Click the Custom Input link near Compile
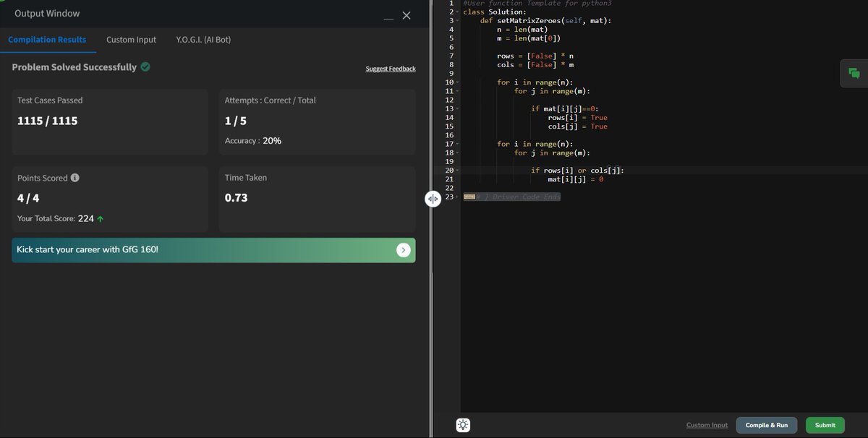Image resolution: width=868 pixels, height=438 pixels. coord(707,425)
